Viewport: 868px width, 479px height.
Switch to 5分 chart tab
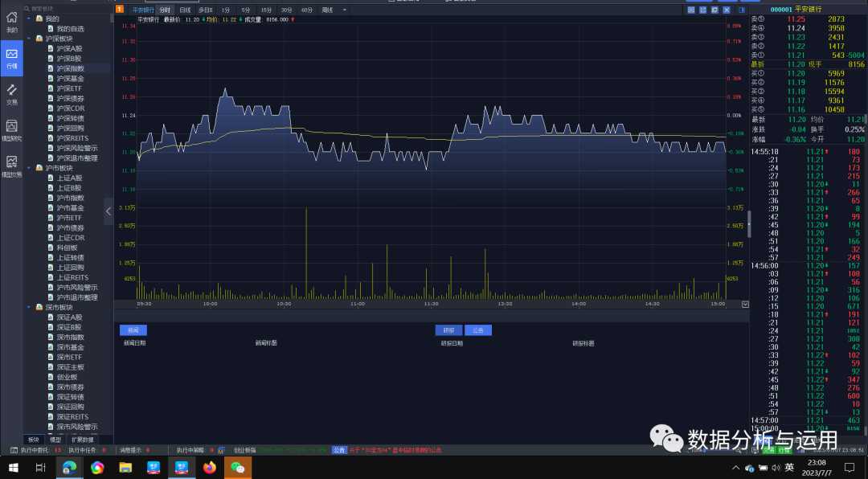(246, 10)
